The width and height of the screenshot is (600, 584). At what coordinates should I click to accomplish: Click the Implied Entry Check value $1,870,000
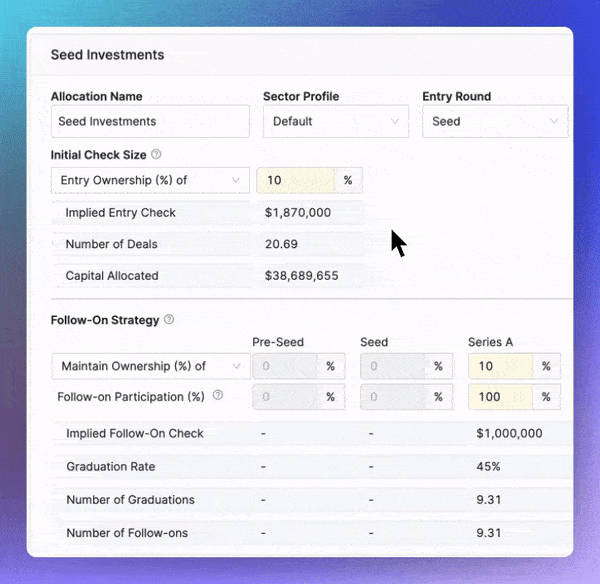(x=298, y=212)
